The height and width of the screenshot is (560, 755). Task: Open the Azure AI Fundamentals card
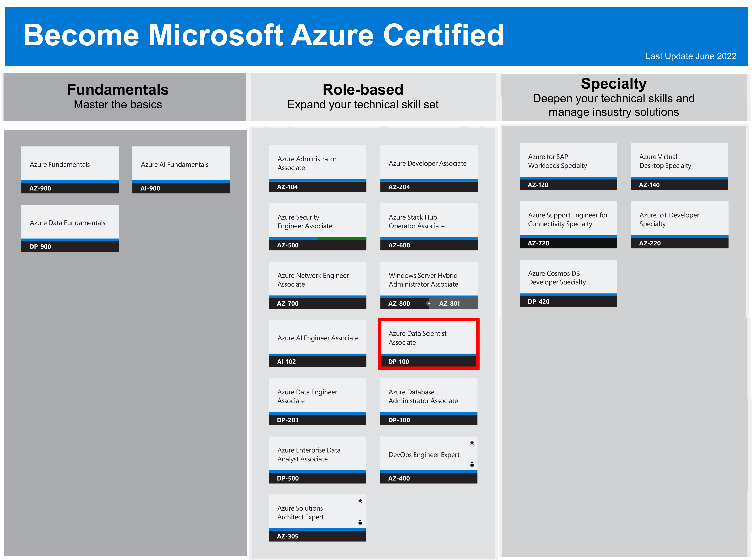click(x=181, y=170)
